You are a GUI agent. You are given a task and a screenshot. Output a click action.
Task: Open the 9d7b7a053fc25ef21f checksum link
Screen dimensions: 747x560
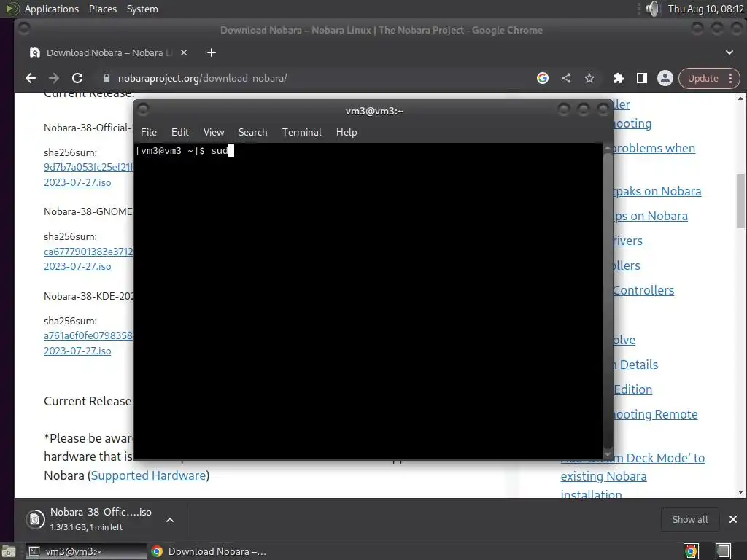point(88,167)
